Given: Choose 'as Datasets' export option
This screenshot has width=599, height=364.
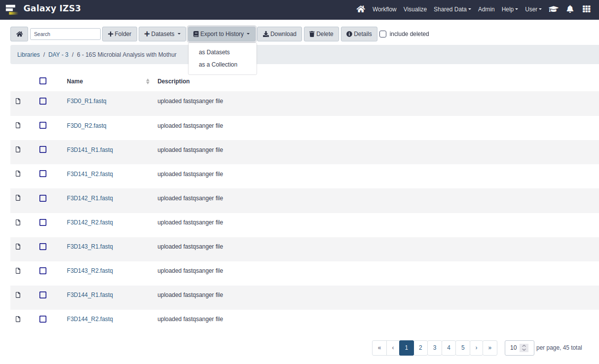Looking at the screenshot, I should click(214, 52).
